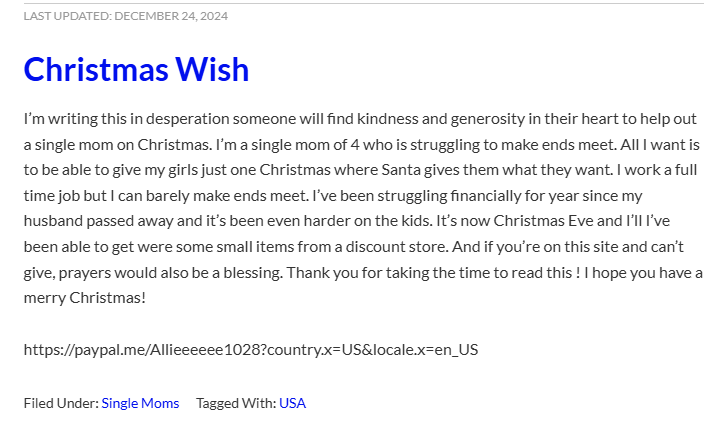Screen dimensions: 728x441
Task: Click the horizontal divider above the date
Action: click(x=364, y=3)
